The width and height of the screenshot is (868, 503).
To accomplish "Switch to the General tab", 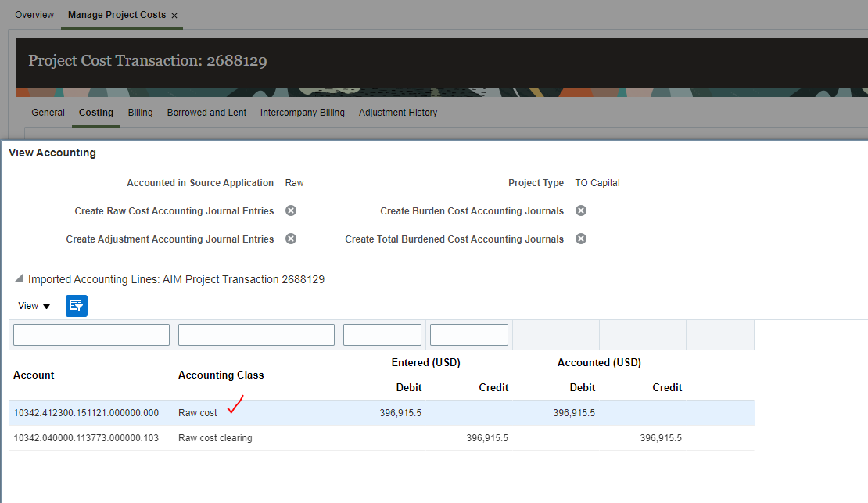I will pos(48,113).
